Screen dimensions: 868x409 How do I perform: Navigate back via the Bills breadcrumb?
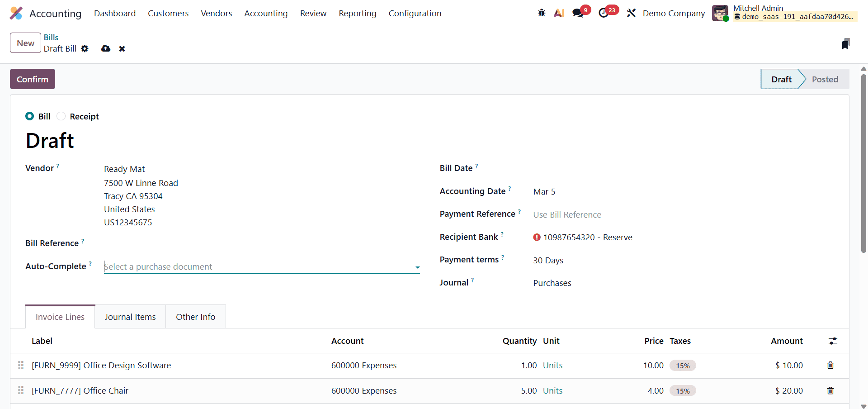[51, 37]
